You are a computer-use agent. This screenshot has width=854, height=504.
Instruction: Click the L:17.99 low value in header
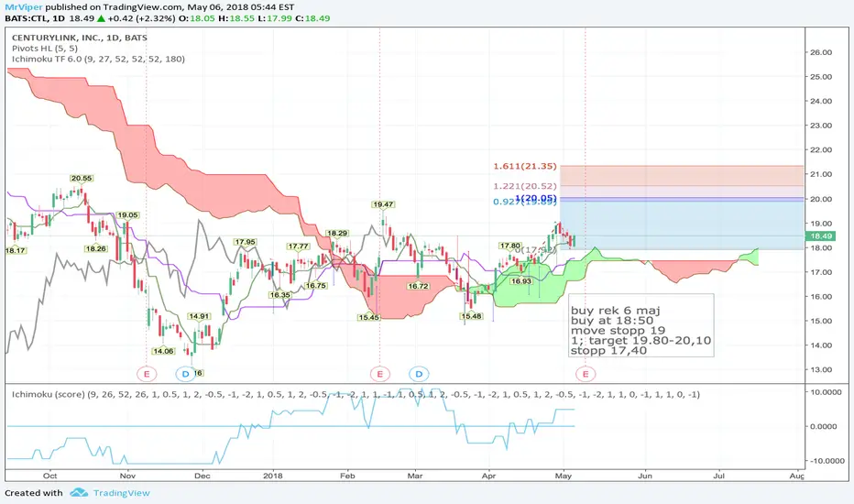(276, 18)
